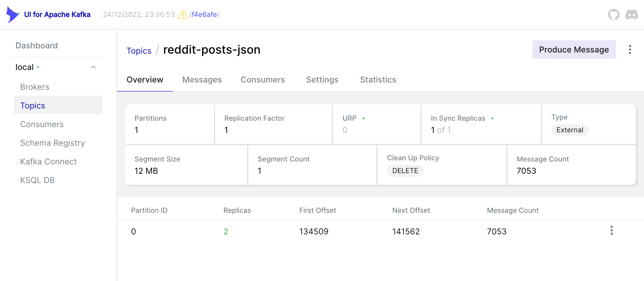Open the Discord icon link
The height and width of the screenshot is (281, 644).
631,15
